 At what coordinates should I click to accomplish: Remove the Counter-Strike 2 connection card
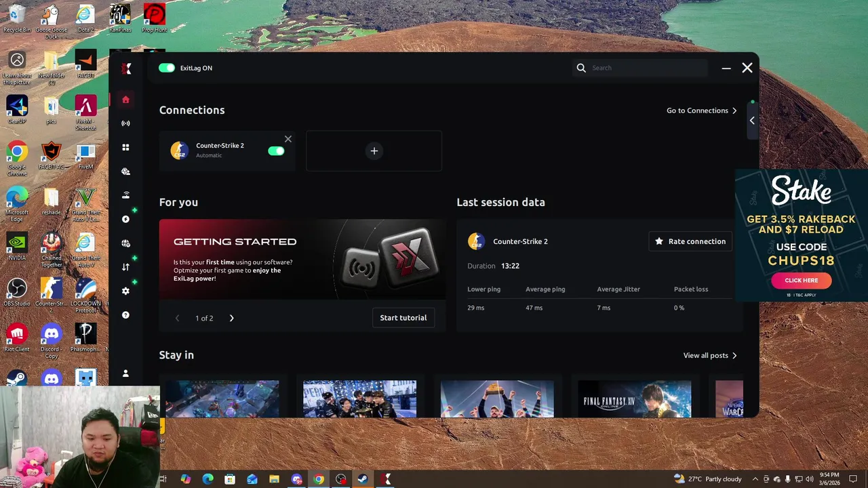288,139
